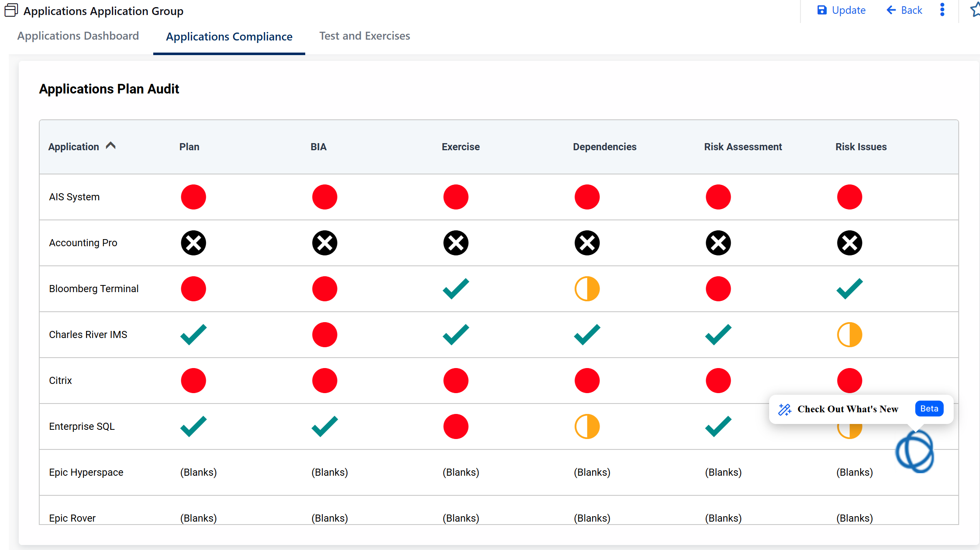The width and height of the screenshot is (980, 550).
Task: Click the Update save button
Action: coord(841,10)
